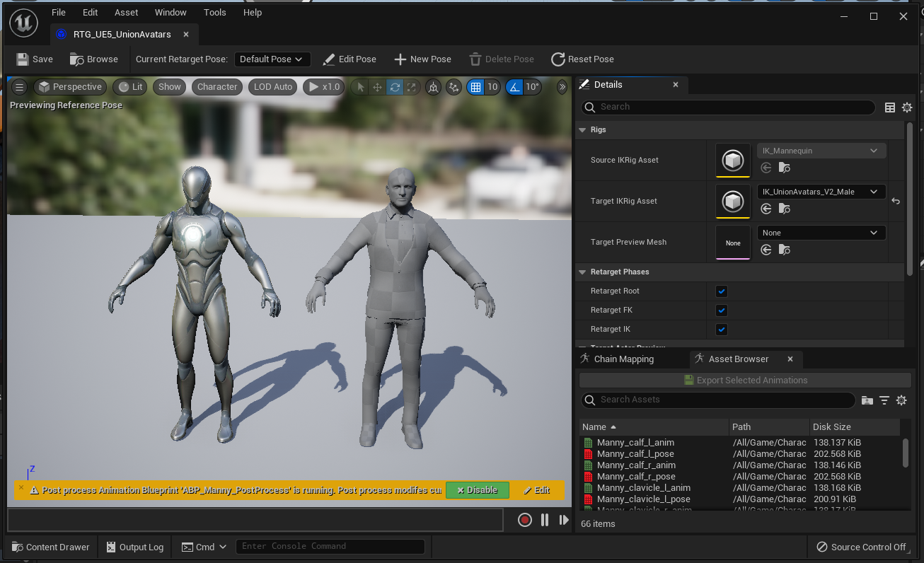
Task: Select the Manny_calf_l_anim row
Action: 741,443
